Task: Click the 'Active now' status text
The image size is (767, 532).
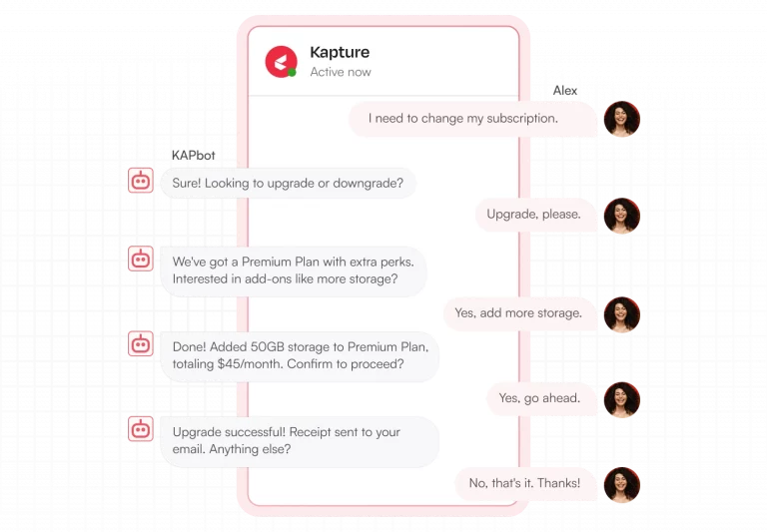Action: 341,72
